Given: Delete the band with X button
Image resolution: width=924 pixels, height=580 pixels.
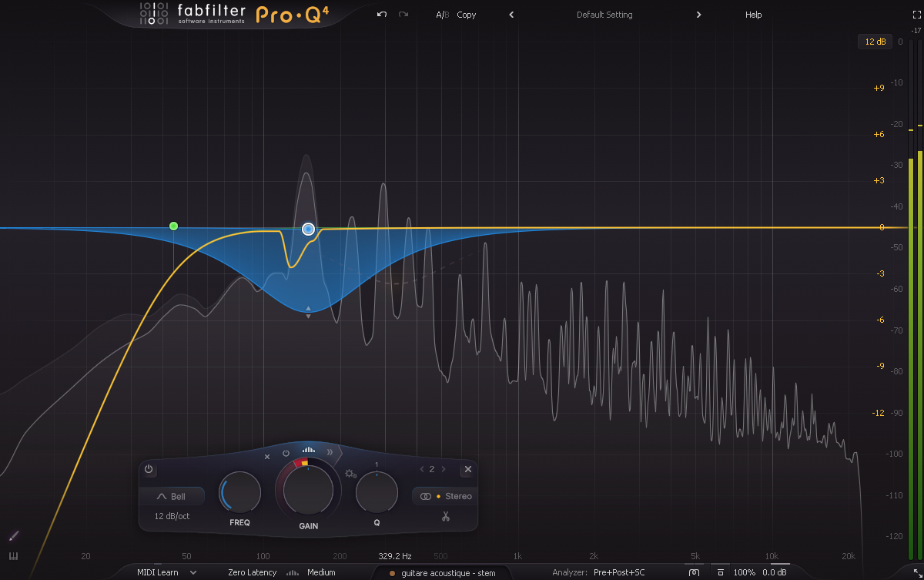Looking at the screenshot, I should (467, 469).
